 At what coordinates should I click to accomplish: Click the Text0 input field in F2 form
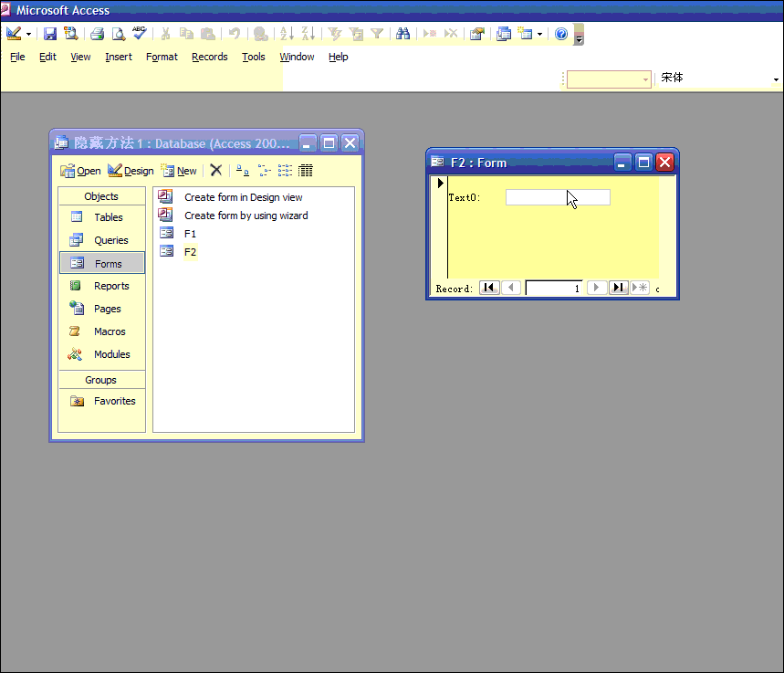click(x=558, y=197)
